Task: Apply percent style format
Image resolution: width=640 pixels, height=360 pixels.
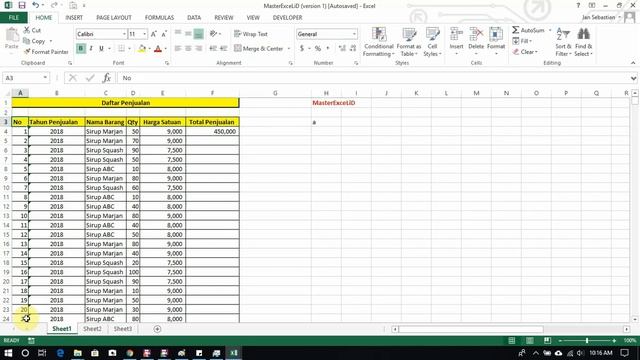Action: pyautogui.click(x=318, y=49)
